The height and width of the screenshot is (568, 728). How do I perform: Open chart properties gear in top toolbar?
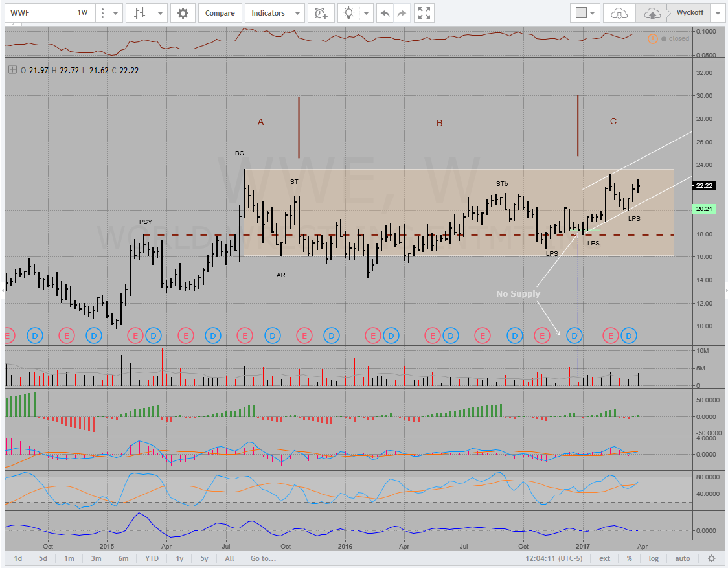click(x=183, y=13)
